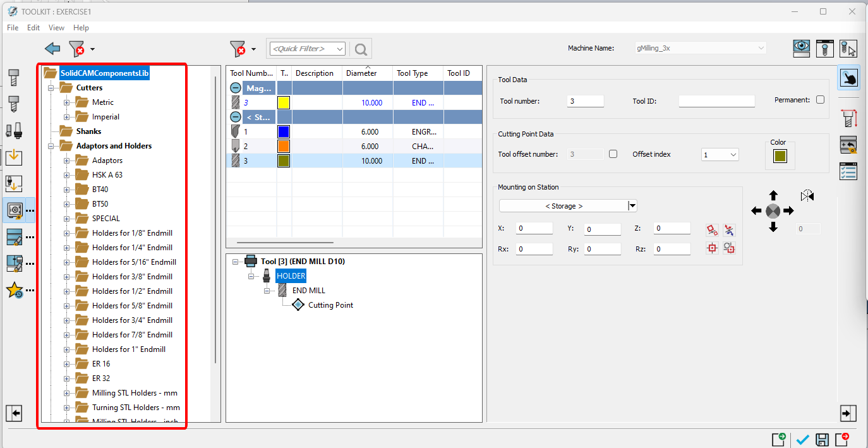
Task: Click the funnel clear-filter icon above the library tree
Action: pyautogui.click(x=76, y=49)
